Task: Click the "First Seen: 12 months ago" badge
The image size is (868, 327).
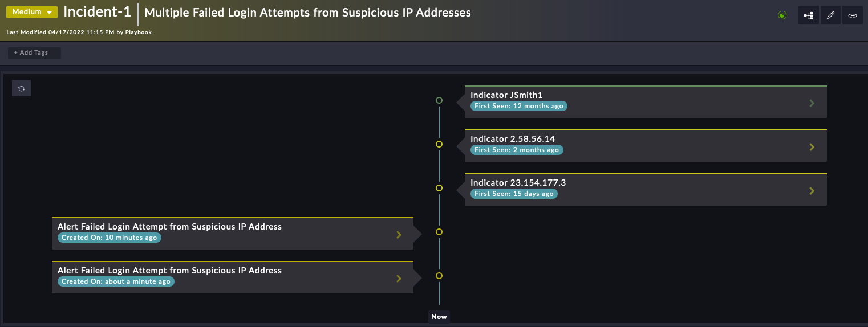Action: point(519,106)
